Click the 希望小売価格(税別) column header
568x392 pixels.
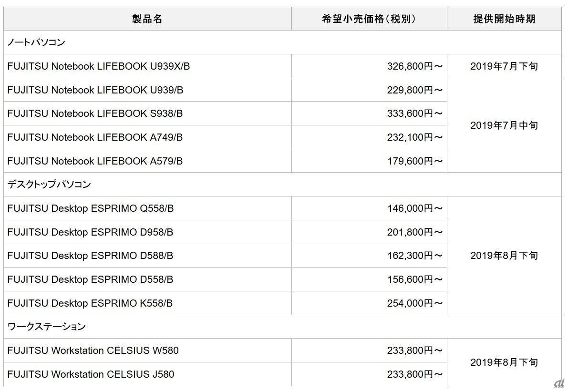(369, 19)
